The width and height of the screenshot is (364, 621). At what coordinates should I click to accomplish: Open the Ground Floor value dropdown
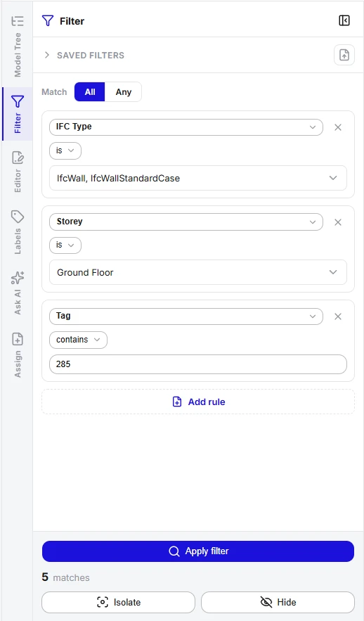[198, 272]
